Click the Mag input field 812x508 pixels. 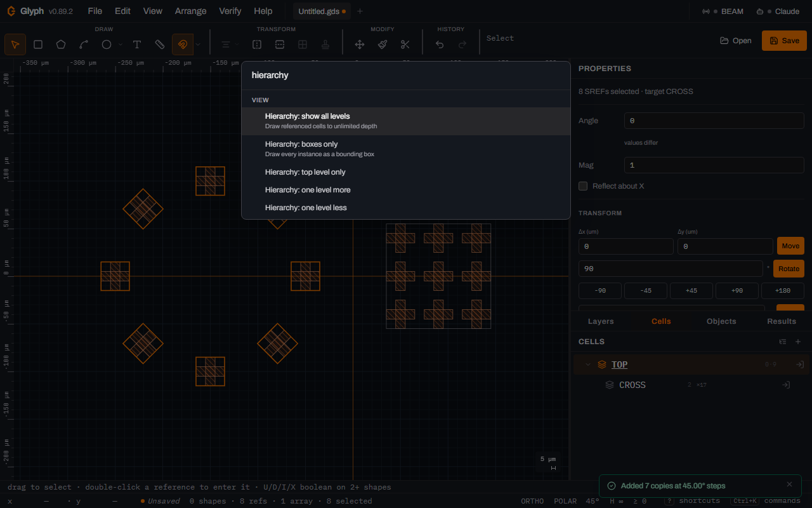pyautogui.click(x=714, y=165)
